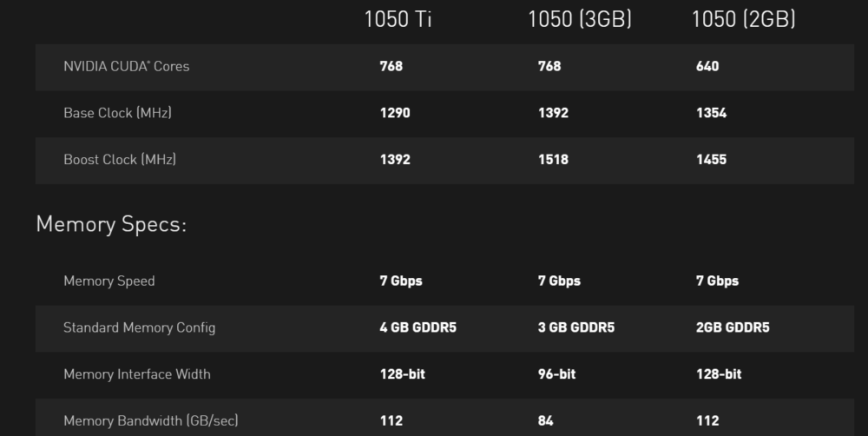Select the Memory Interface Width label
The image size is (868, 436).
pyautogui.click(x=137, y=374)
